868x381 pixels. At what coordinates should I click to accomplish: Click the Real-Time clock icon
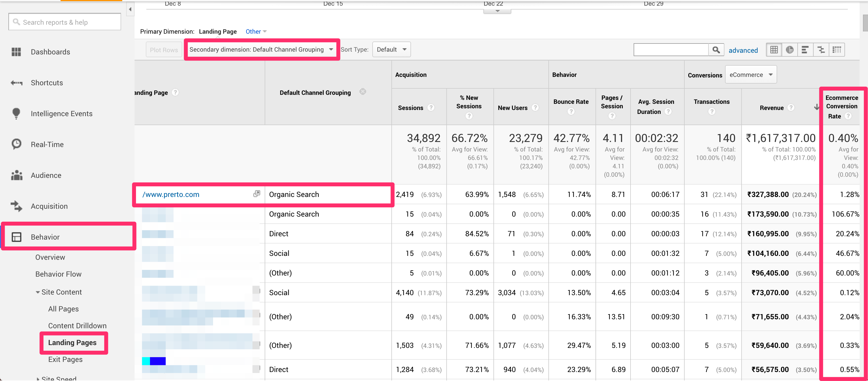coord(16,144)
